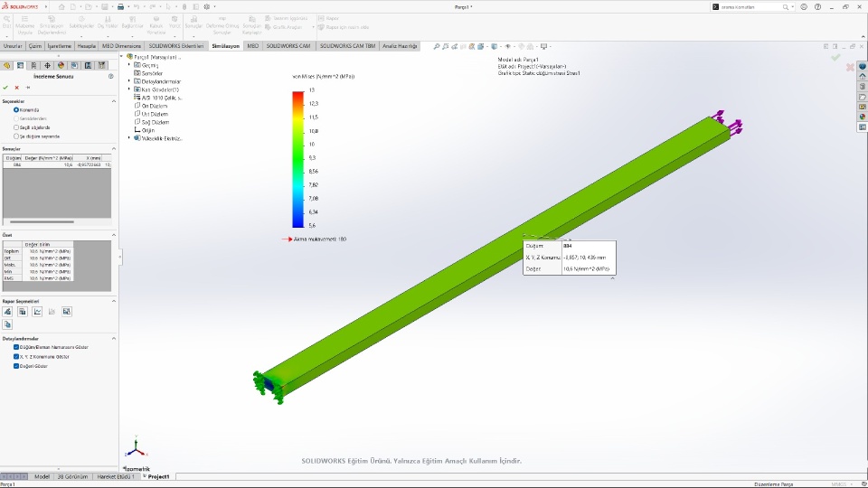Select the Seçili objelerde radio option
Screen dimensions: 868x488
tap(16, 127)
